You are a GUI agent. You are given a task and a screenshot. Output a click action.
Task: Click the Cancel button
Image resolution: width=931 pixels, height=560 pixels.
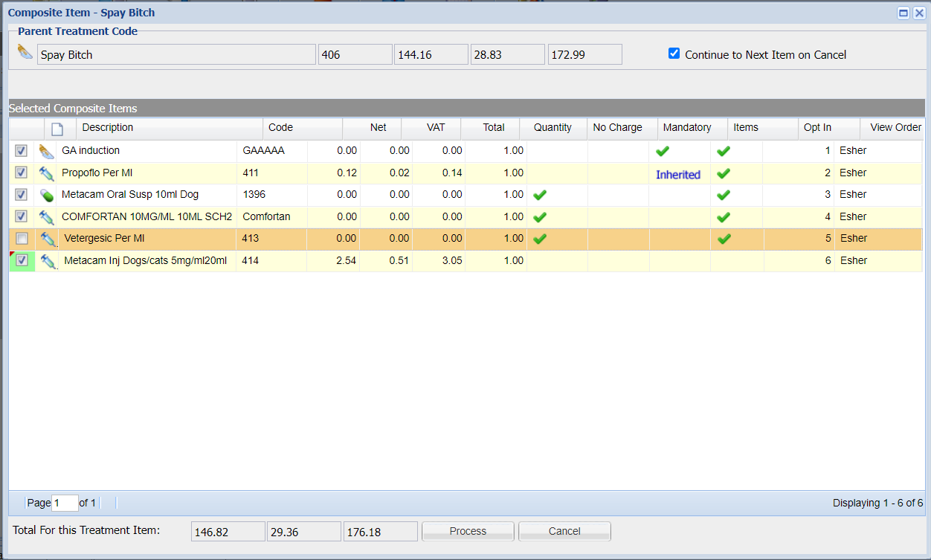(564, 531)
